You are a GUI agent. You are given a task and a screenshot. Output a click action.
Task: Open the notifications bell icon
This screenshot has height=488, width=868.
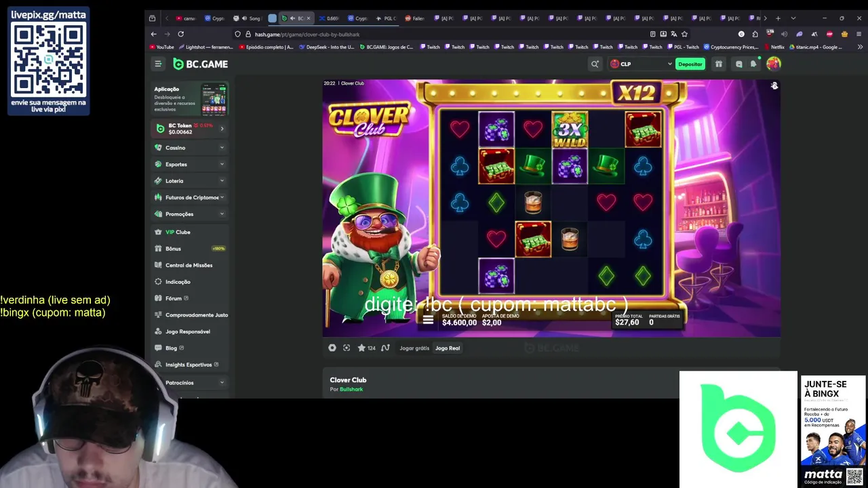click(753, 64)
